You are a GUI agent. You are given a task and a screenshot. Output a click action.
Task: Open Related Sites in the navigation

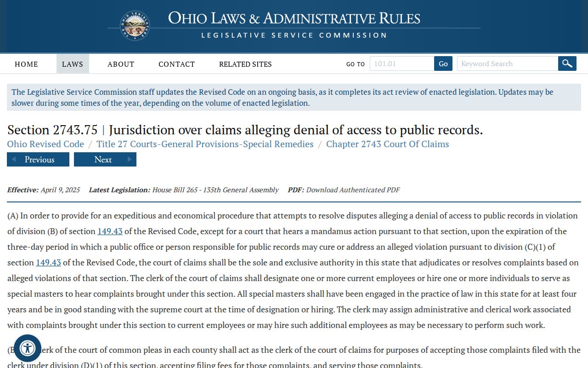pyautogui.click(x=245, y=64)
